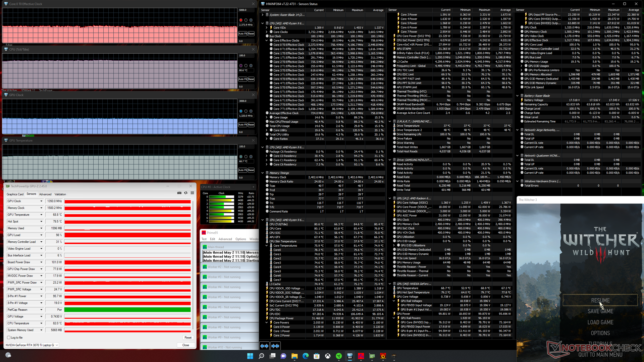
Task: Open File Explorer from taskbar
Action: (294, 356)
